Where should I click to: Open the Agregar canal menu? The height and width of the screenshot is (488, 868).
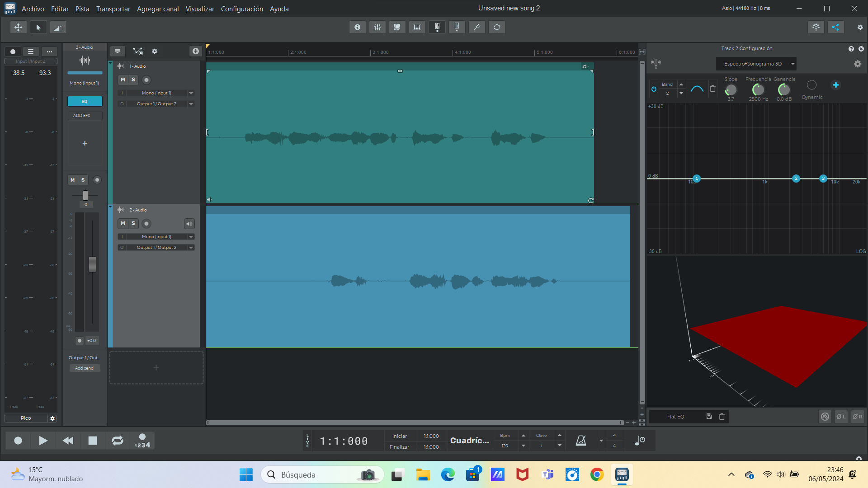tap(158, 9)
